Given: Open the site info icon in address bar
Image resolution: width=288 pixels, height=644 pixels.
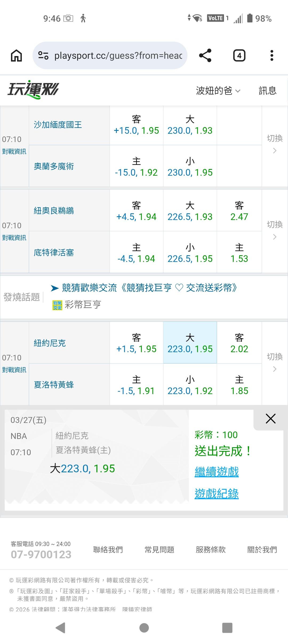Looking at the screenshot, I should 43,56.
